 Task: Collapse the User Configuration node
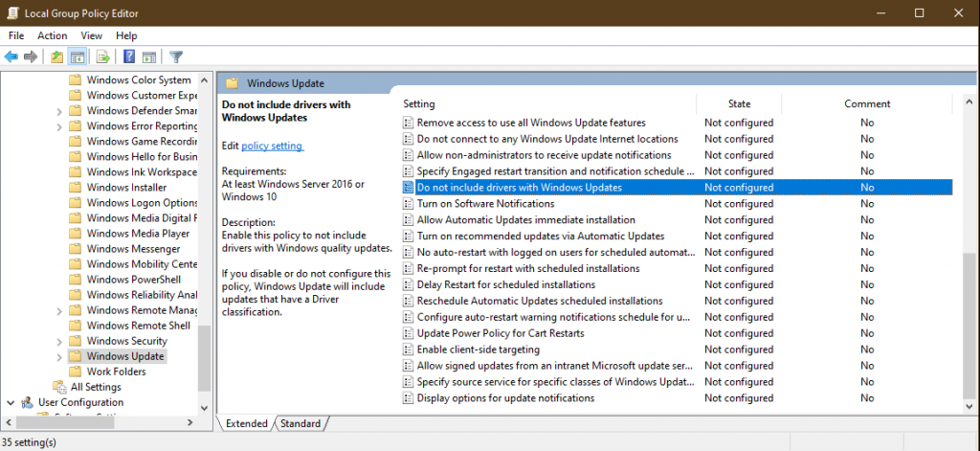point(11,402)
